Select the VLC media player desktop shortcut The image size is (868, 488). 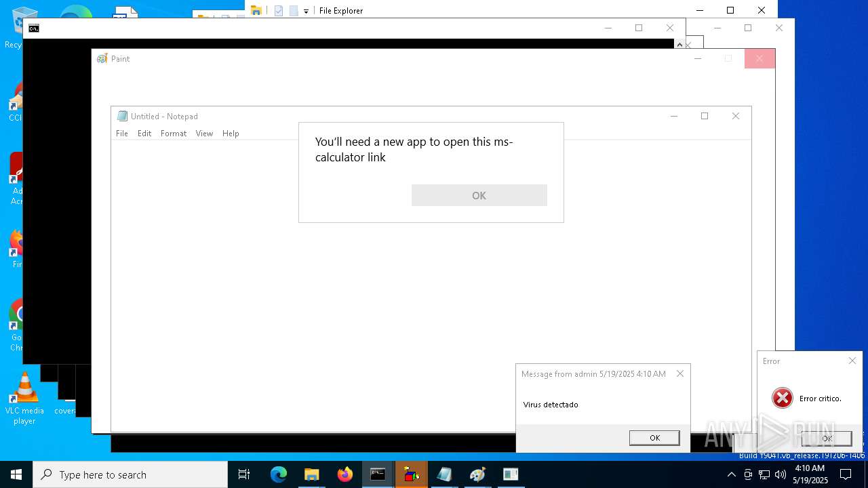click(24, 399)
